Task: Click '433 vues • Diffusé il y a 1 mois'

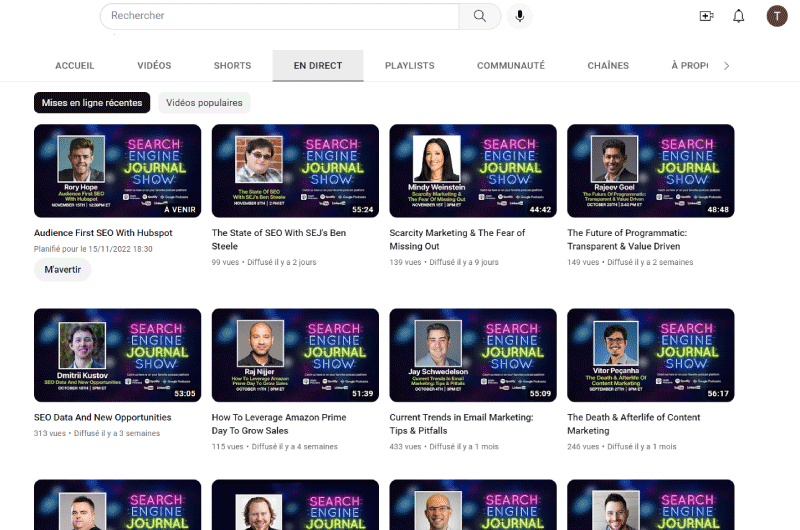Action: pyautogui.click(x=444, y=446)
